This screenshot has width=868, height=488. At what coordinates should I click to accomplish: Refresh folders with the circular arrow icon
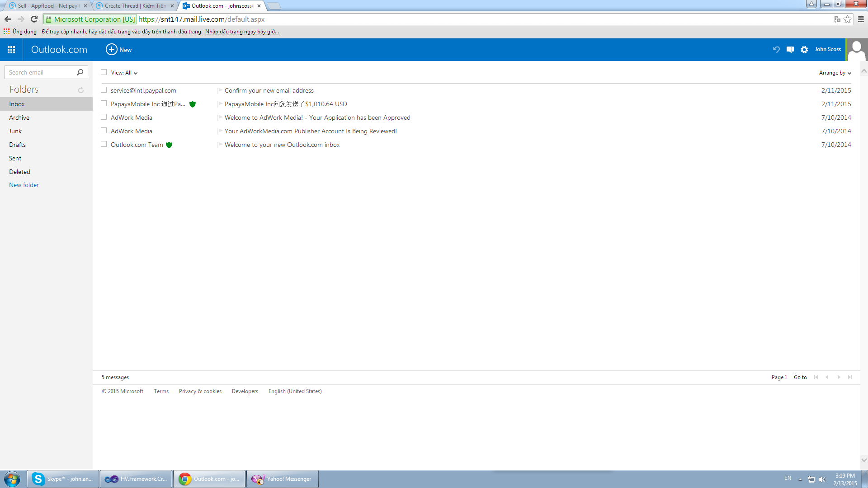81,90
